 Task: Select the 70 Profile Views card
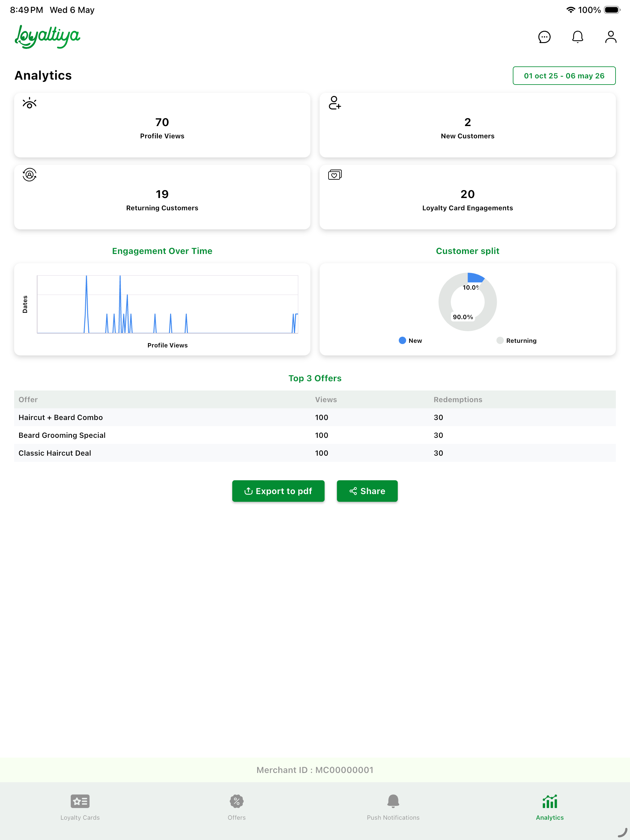coord(162,125)
